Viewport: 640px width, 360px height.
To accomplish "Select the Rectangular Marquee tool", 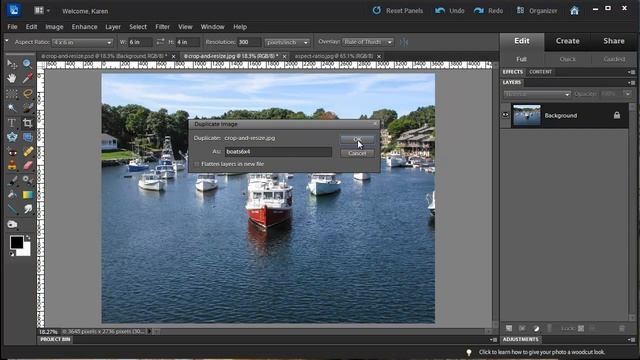I will 12,93.
